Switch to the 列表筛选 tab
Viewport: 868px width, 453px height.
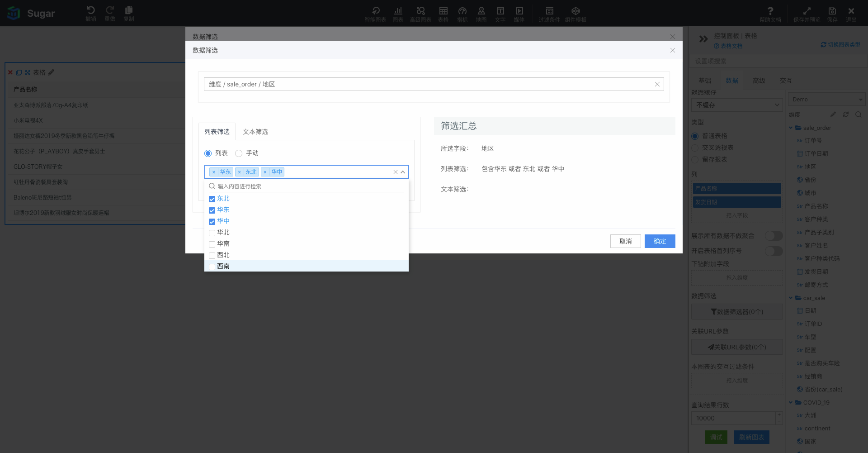tap(217, 132)
